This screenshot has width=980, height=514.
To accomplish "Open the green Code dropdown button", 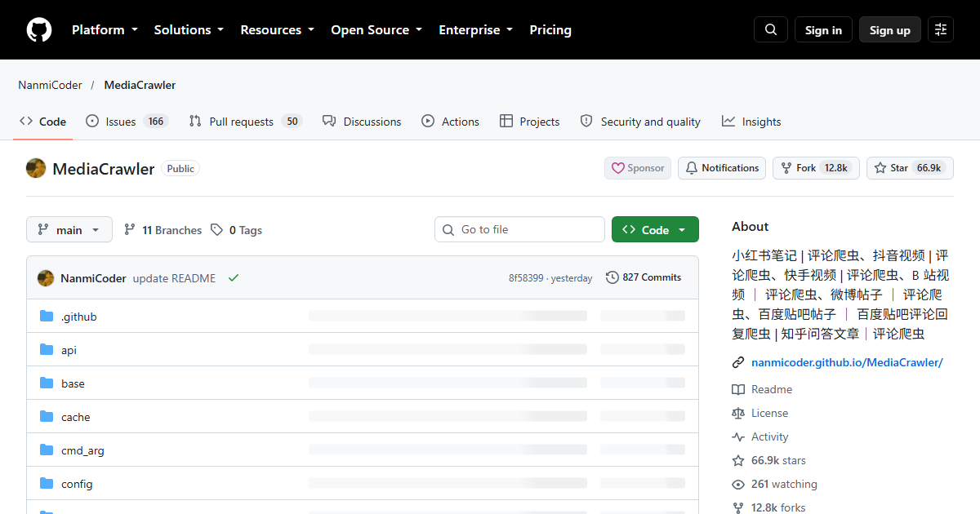I will [655, 230].
